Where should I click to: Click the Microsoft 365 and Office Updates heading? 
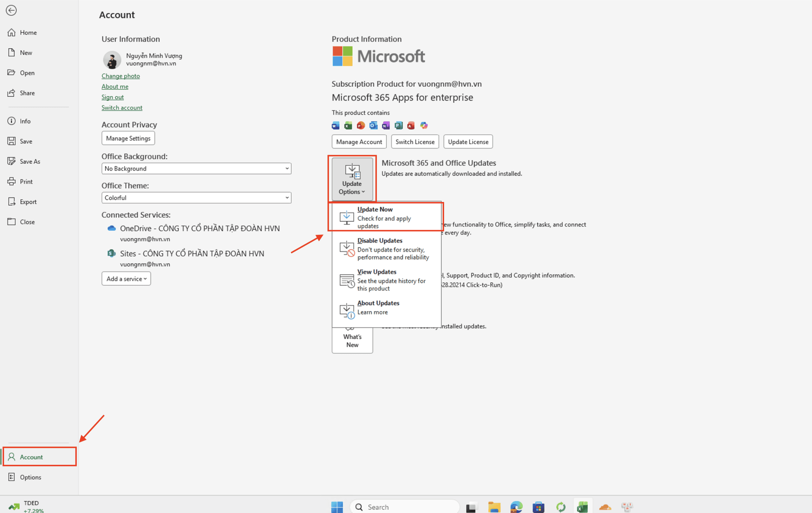tap(439, 163)
